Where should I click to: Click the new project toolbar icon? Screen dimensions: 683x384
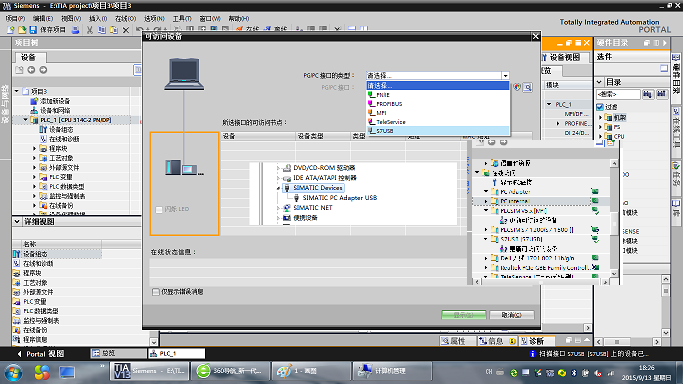(11, 30)
